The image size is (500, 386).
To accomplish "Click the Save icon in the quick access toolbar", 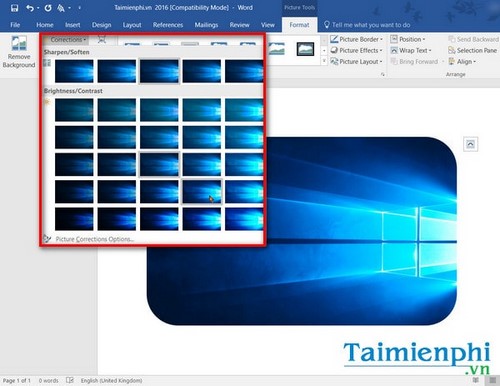I will [14, 8].
